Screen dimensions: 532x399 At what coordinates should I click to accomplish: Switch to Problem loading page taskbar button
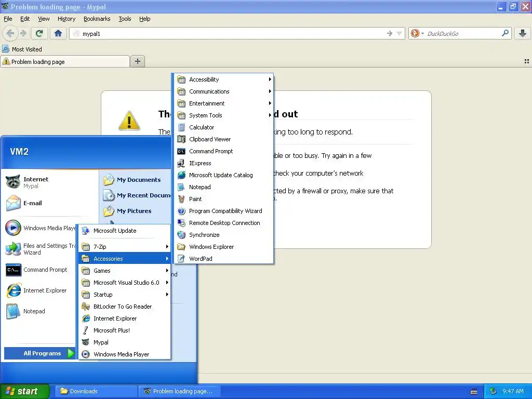180,391
